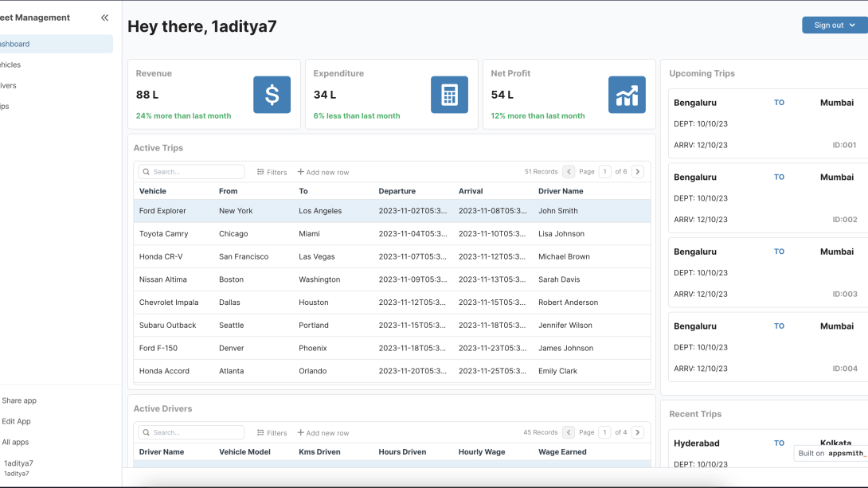The width and height of the screenshot is (868, 488).
Task: Click the search magnifier in Active Trips
Action: coord(147,171)
